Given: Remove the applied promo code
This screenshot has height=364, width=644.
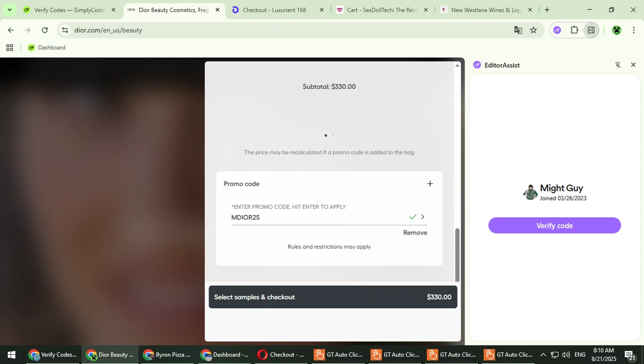Looking at the screenshot, I should pos(415,232).
